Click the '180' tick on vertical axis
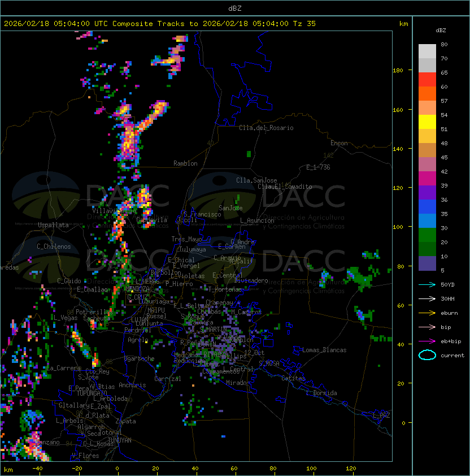Screen dimensions: 470x476 click(x=398, y=71)
